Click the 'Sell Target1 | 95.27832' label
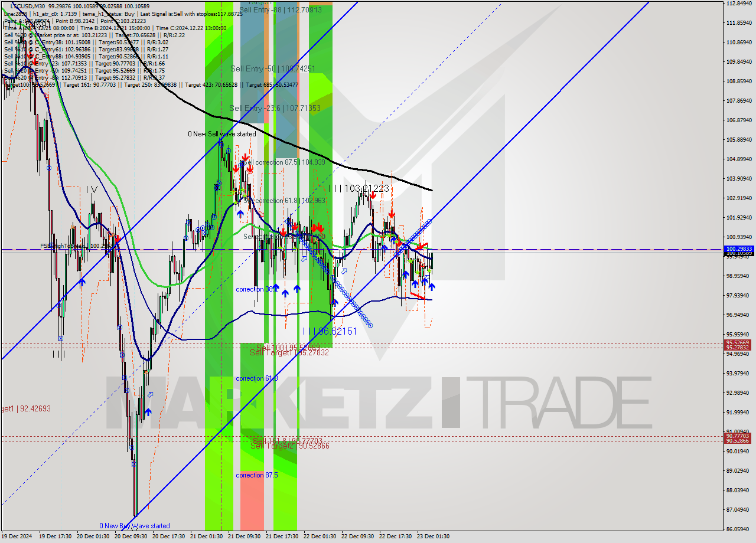Screen dimensions: 756x543 coord(289,352)
